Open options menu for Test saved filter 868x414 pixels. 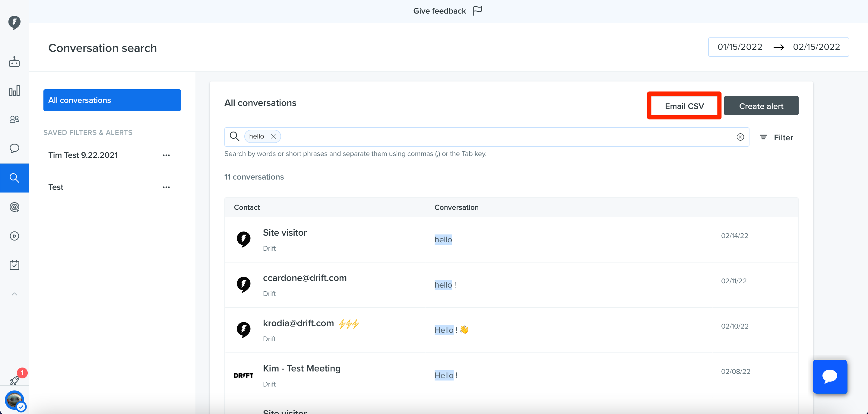tap(166, 187)
